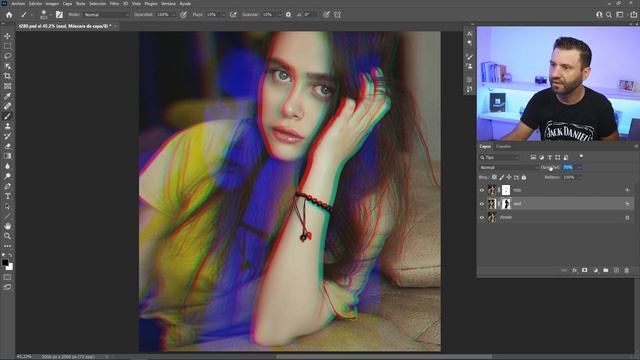The image size is (640, 360).
Task: Create new adjustment layer icon
Action: point(596,270)
